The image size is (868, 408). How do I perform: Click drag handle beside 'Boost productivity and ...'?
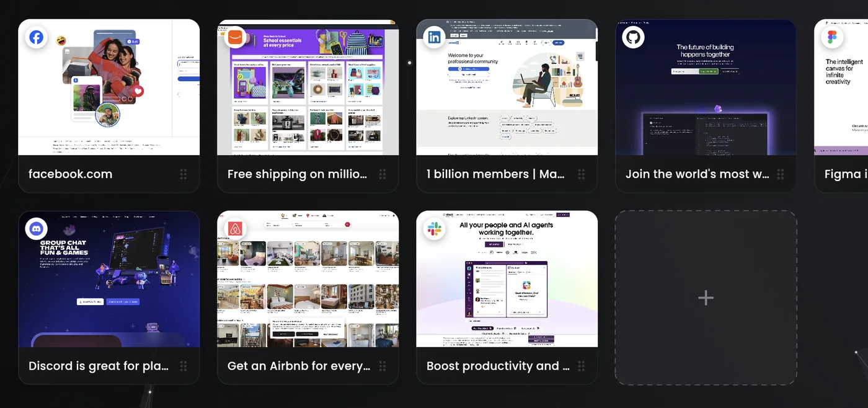[582, 366]
